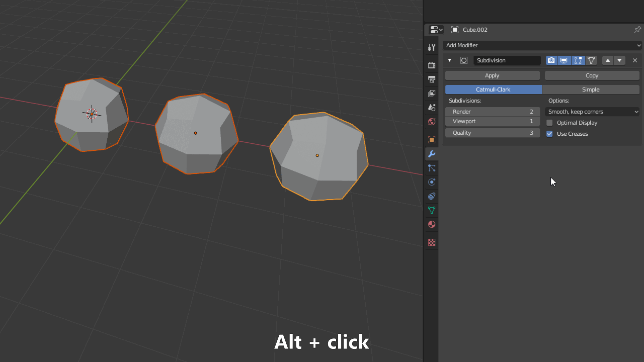Open the editor type dropdown

point(436,30)
